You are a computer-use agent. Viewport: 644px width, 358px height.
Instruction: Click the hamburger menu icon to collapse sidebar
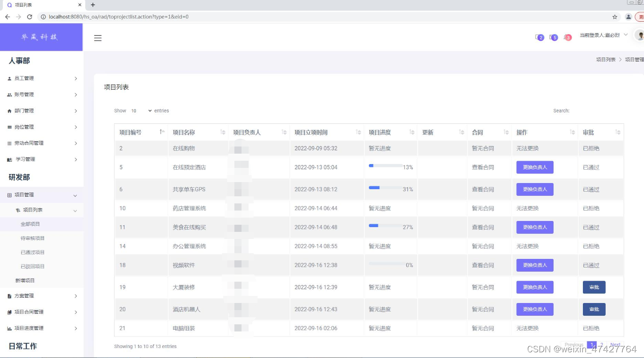(98, 38)
